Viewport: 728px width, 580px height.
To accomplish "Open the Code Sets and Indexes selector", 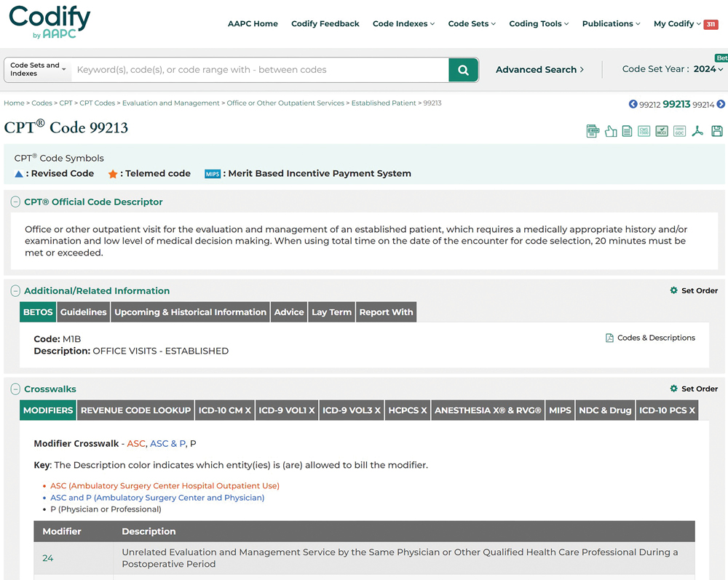I will (36, 69).
